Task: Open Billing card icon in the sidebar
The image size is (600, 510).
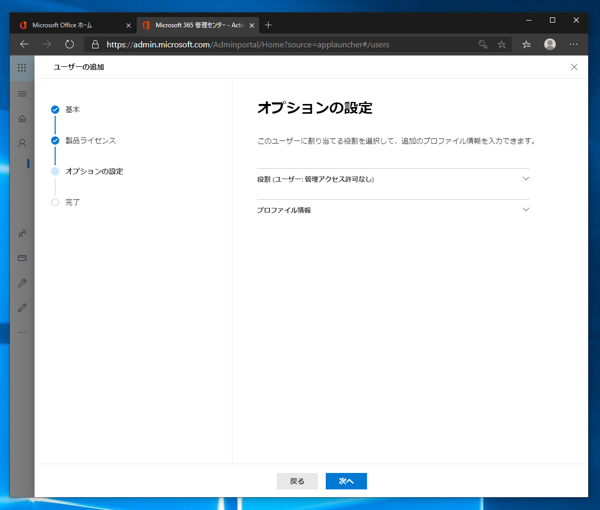Action: pyautogui.click(x=22, y=258)
